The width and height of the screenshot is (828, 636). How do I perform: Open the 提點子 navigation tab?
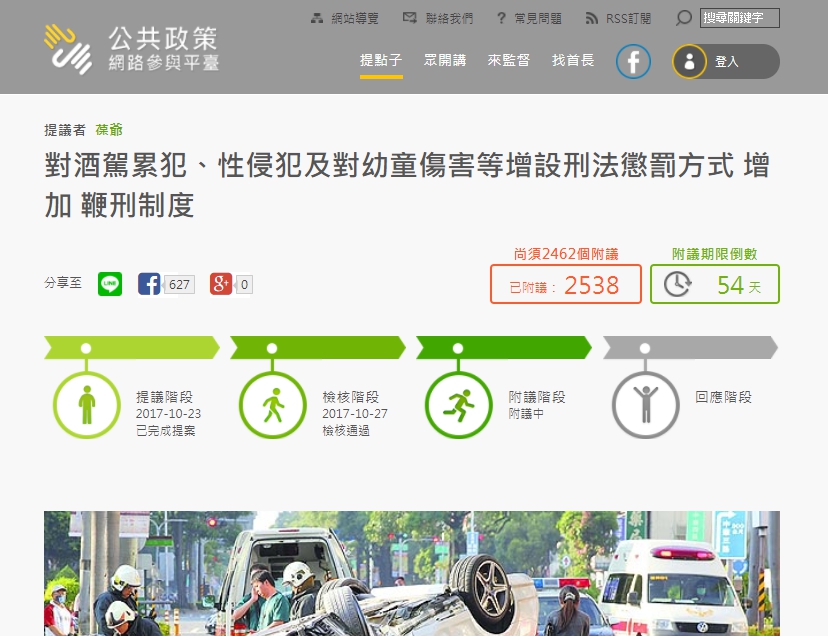(x=381, y=61)
